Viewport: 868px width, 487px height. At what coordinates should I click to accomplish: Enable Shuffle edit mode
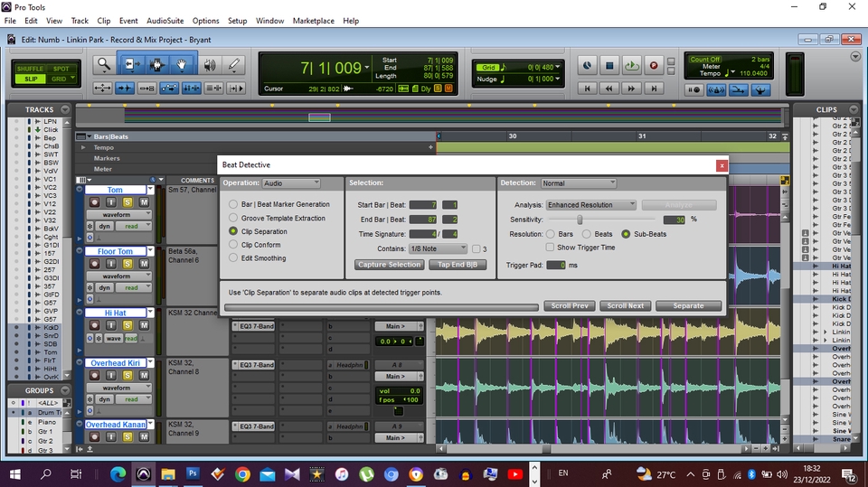pyautogui.click(x=30, y=69)
